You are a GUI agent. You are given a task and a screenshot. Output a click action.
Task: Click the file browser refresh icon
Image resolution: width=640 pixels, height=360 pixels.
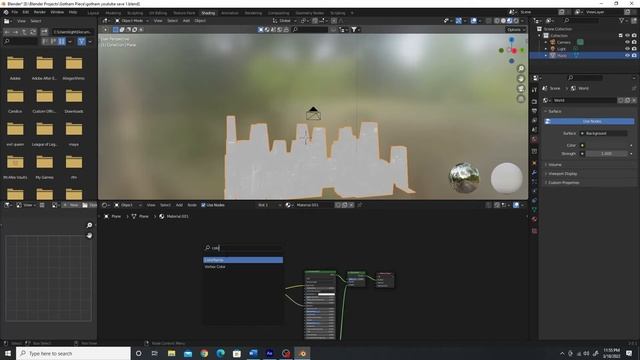(33, 32)
